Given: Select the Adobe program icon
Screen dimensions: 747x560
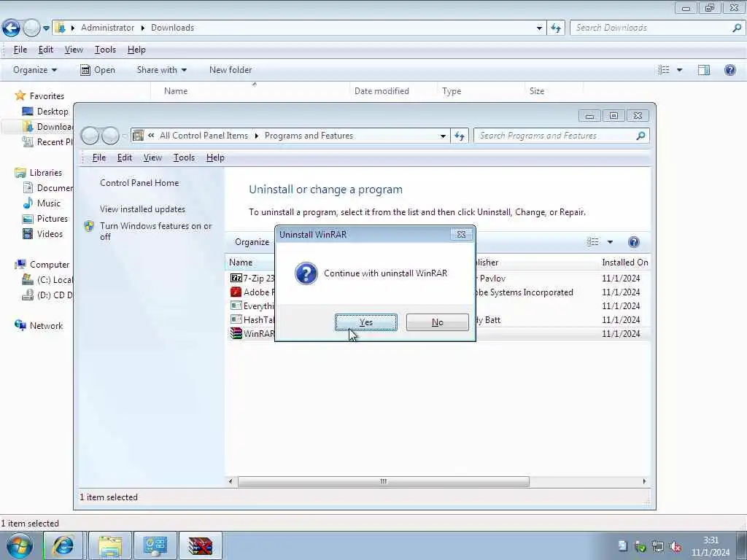Looking at the screenshot, I should [x=236, y=292].
